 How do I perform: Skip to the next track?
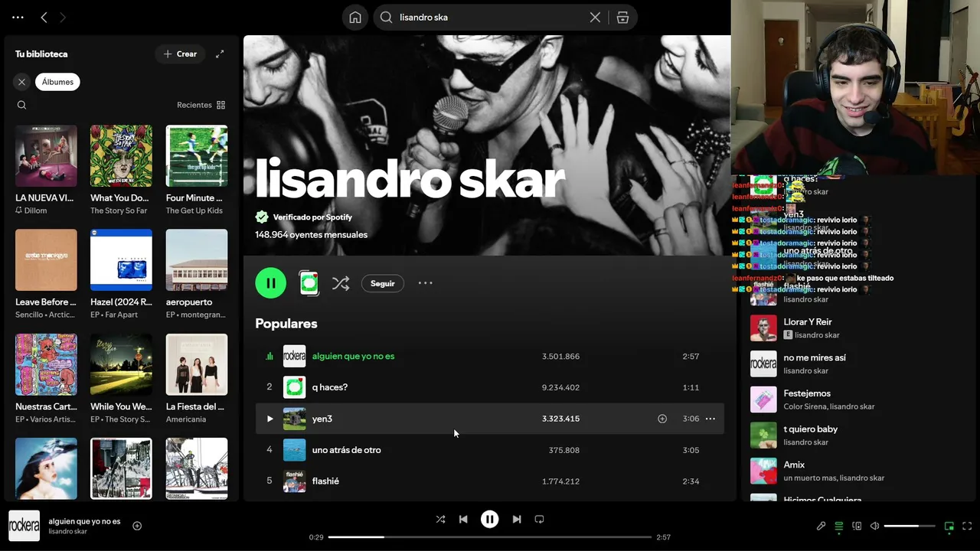pyautogui.click(x=517, y=519)
